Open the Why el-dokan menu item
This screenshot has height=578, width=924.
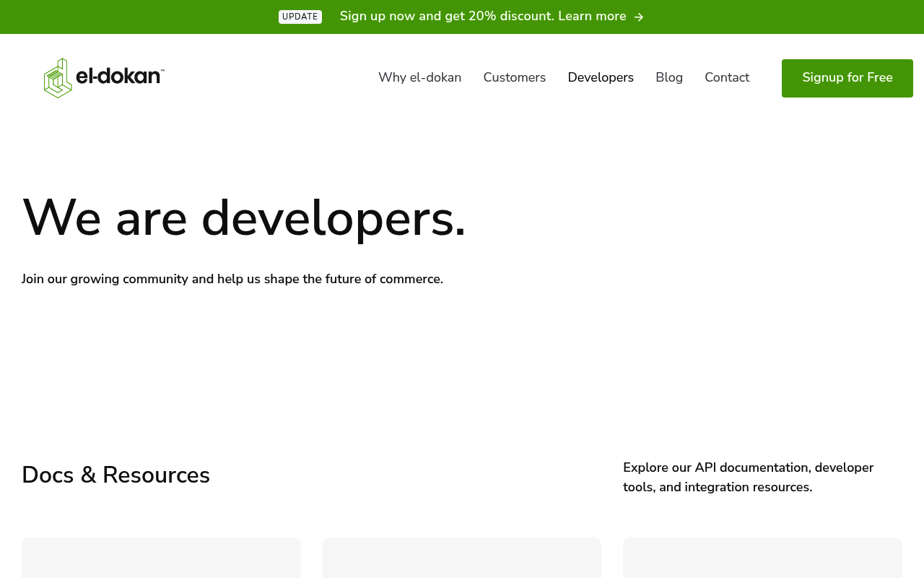[x=420, y=77]
